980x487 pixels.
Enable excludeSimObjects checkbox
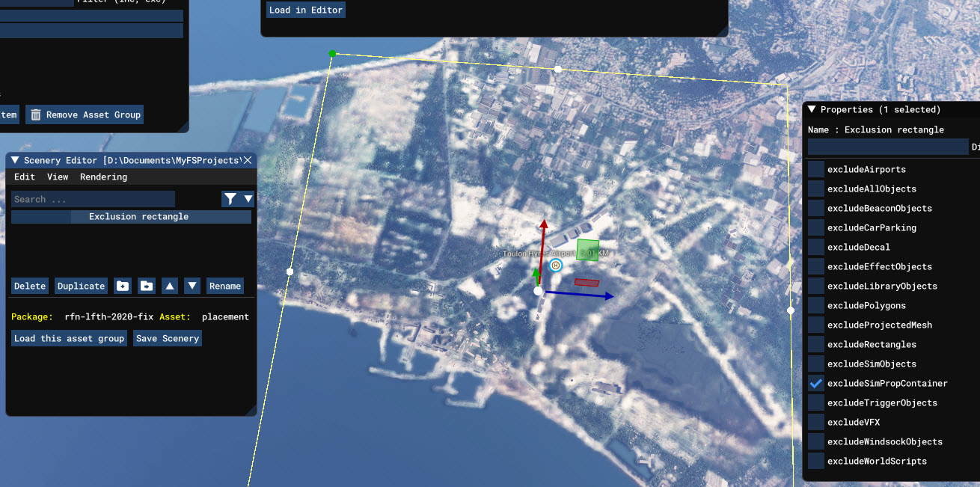(816, 364)
